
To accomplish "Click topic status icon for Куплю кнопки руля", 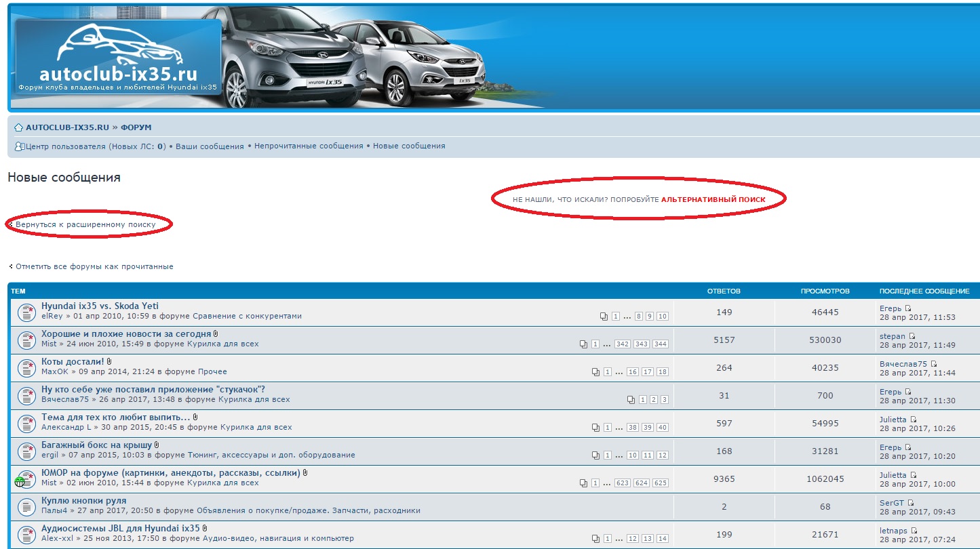I will 26,506.
